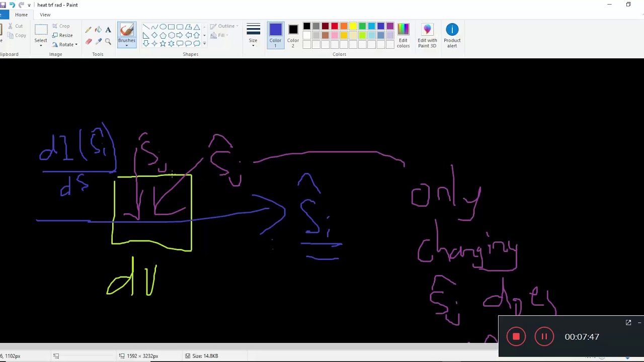
Task: Click the Copy button
Action: (x=17, y=35)
